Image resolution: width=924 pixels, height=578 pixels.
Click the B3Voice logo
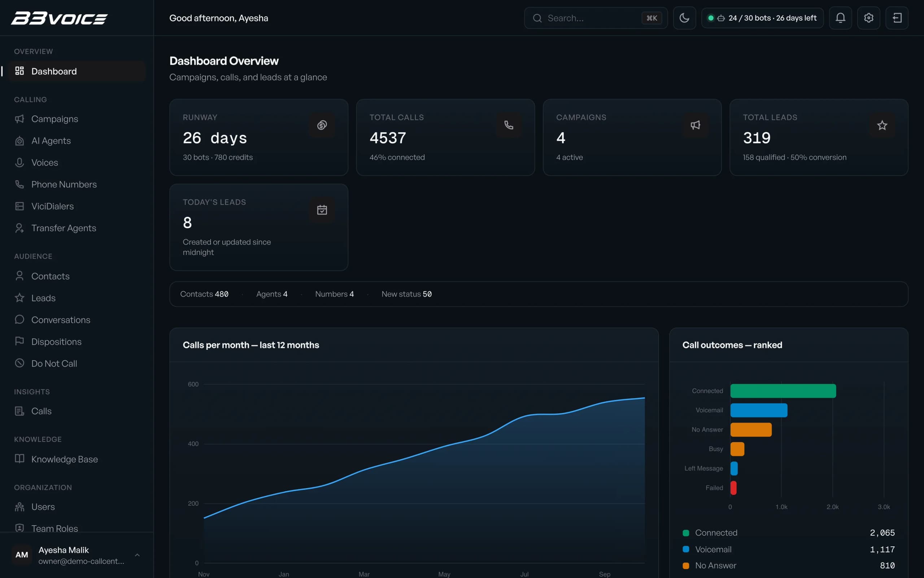(x=59, y=18)
